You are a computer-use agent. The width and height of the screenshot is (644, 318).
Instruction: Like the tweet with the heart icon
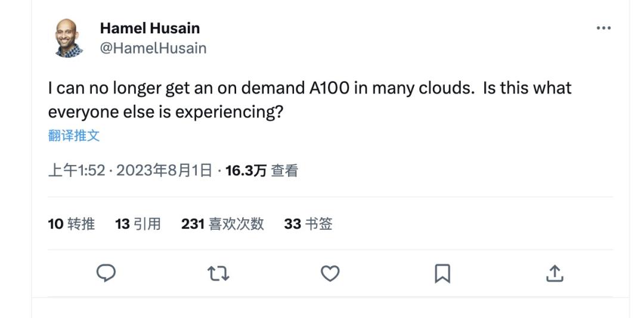(330, 273)
